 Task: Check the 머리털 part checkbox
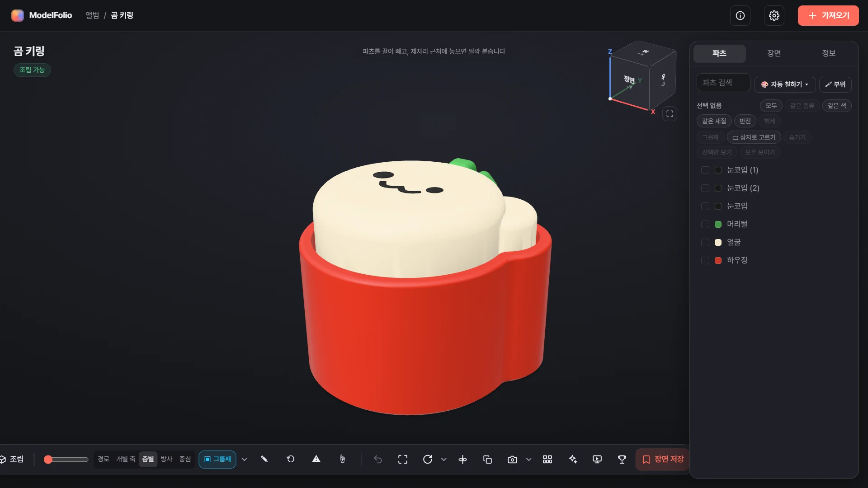(x=705, y=225)
